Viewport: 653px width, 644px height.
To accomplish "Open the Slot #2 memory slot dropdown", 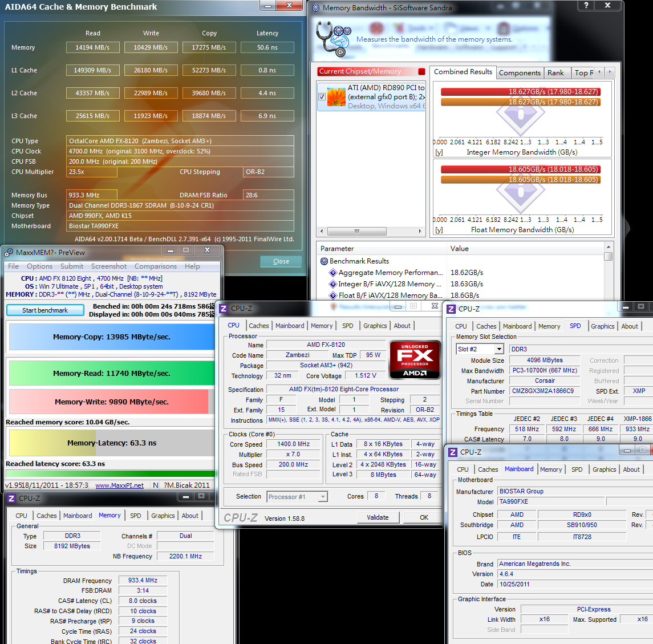I will [x=480, y=349].
